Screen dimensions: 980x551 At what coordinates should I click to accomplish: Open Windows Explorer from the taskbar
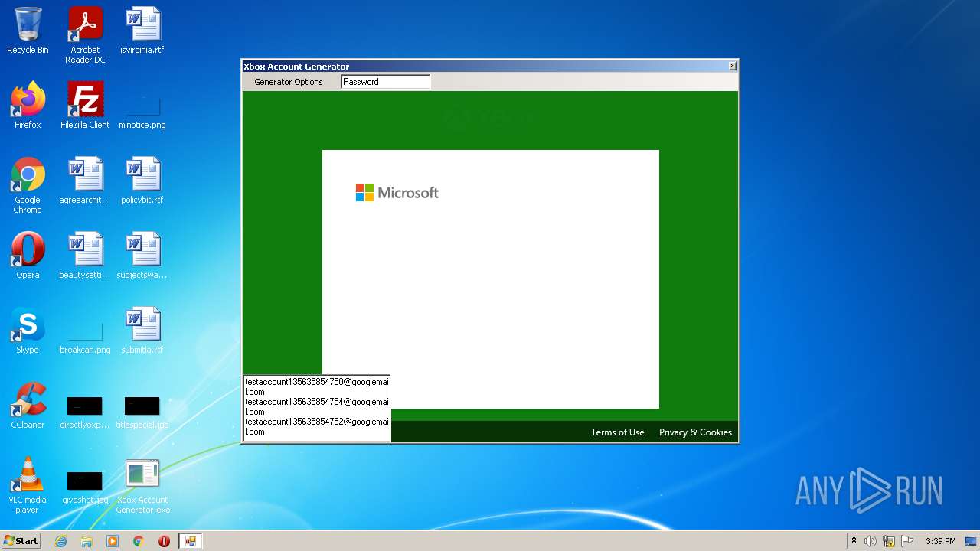click(x=87, y=541)
